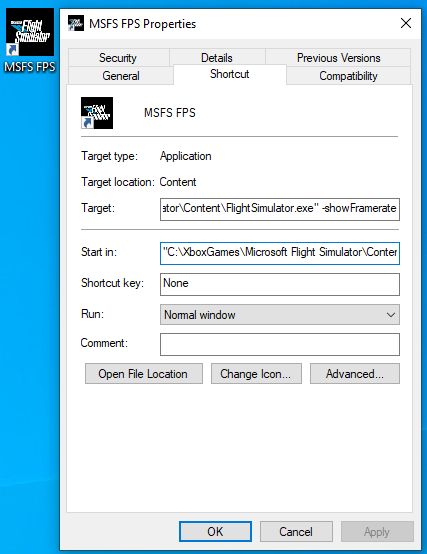The height and width of the screenshot is (554, 427).
Task: Open the Advanced... shortcut options
Action: [x=355, y=373]
